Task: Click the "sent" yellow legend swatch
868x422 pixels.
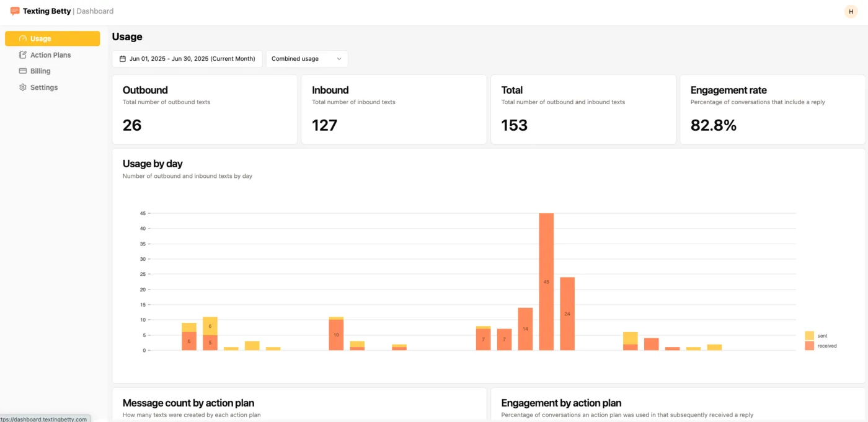Action: click(809, 335)
